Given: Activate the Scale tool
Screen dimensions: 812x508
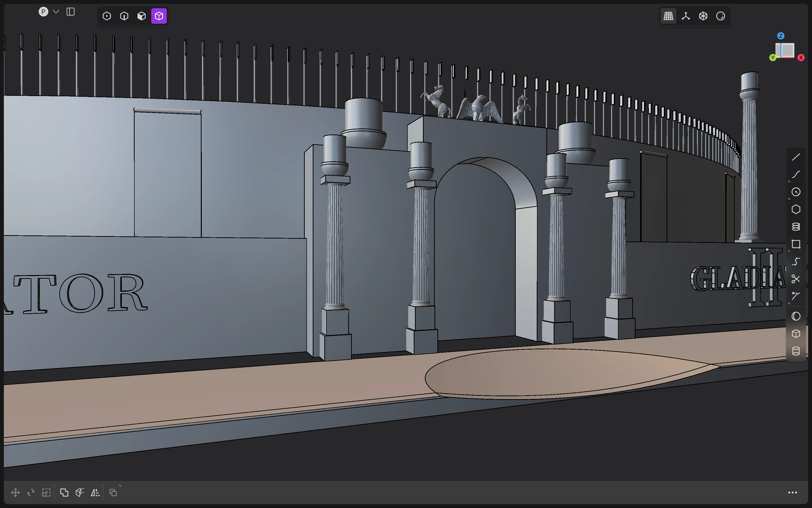Looking at the screenshot, I should point(46,493).
